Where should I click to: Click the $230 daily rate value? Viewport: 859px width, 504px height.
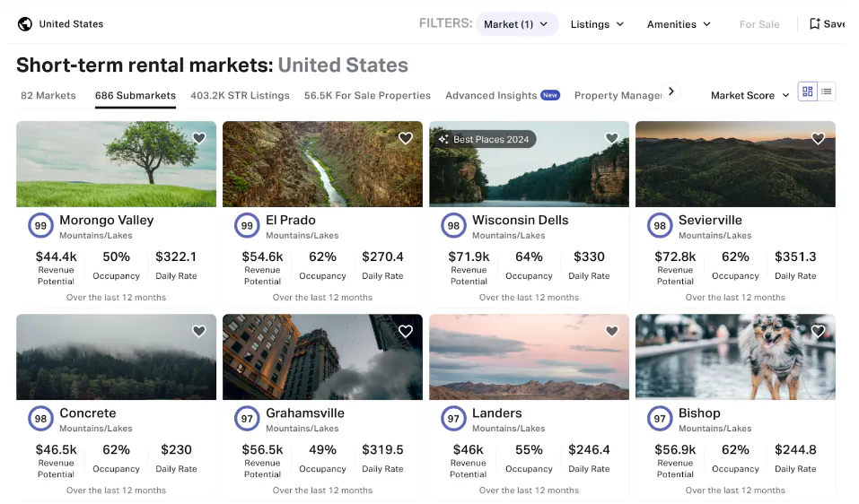pos(177,450)
